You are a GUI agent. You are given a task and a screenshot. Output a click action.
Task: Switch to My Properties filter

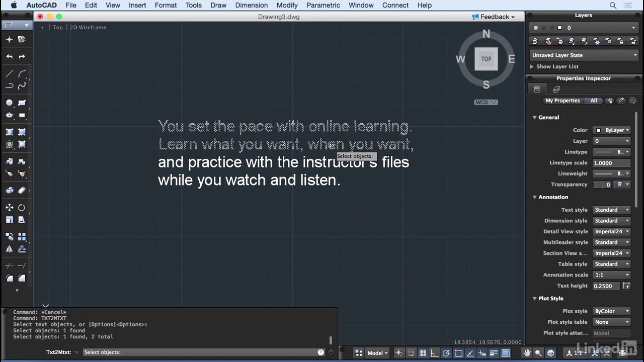point(562,101)
